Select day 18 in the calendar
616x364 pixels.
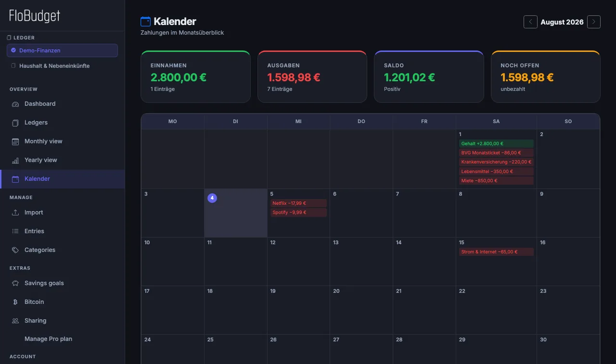coord(235,310)
